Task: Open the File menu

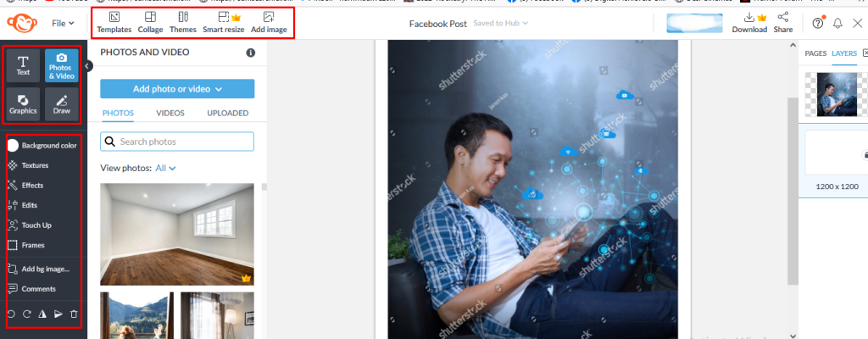Action: pos(63,23)
